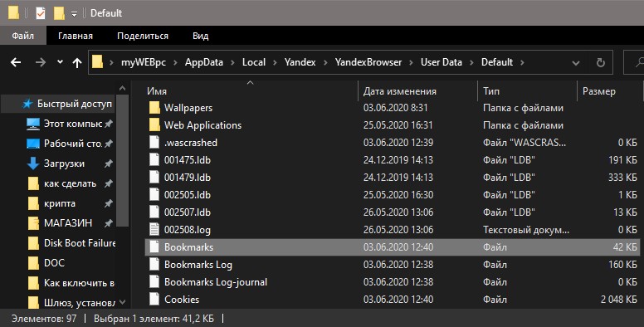This screenshot has height=327, width=644.
Task: Expand chevron after Default in path
Action: [x=523, y=63]
